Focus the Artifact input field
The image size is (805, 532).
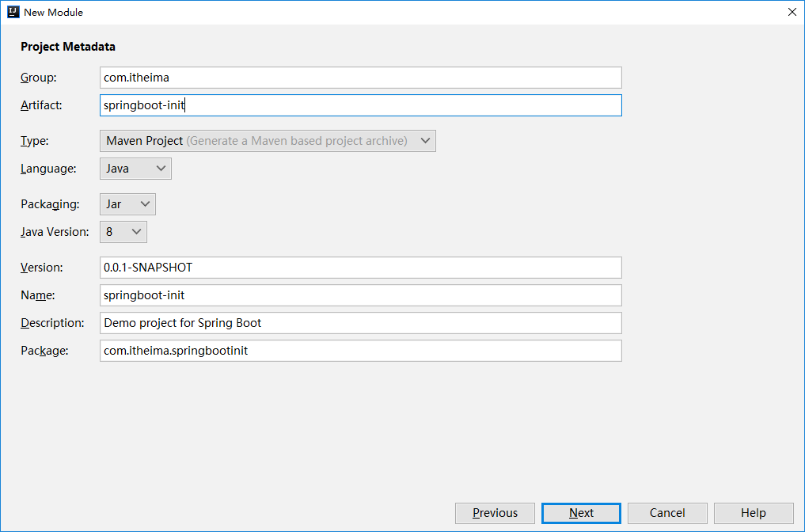[x=360, y=105]
